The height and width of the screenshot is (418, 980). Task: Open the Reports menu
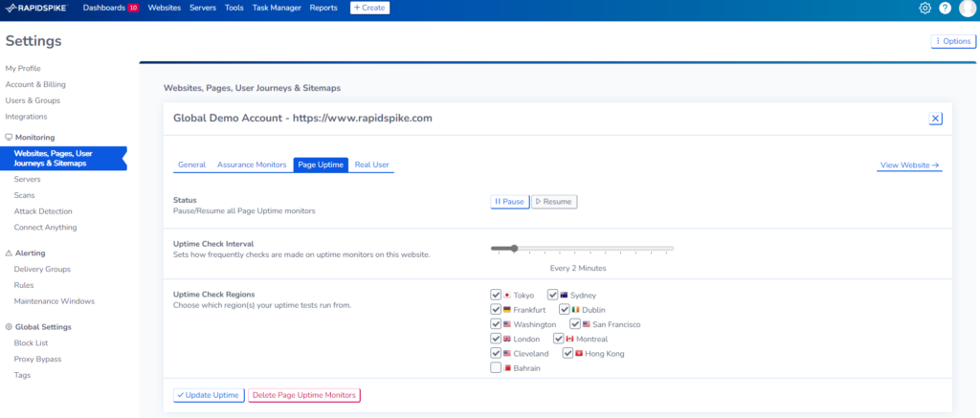323,8
